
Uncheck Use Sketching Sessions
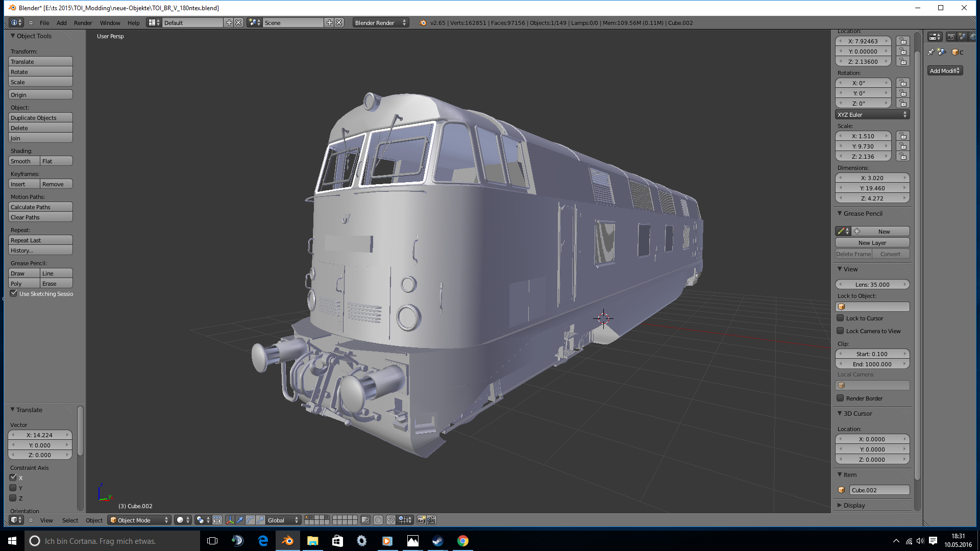(14, 293)
